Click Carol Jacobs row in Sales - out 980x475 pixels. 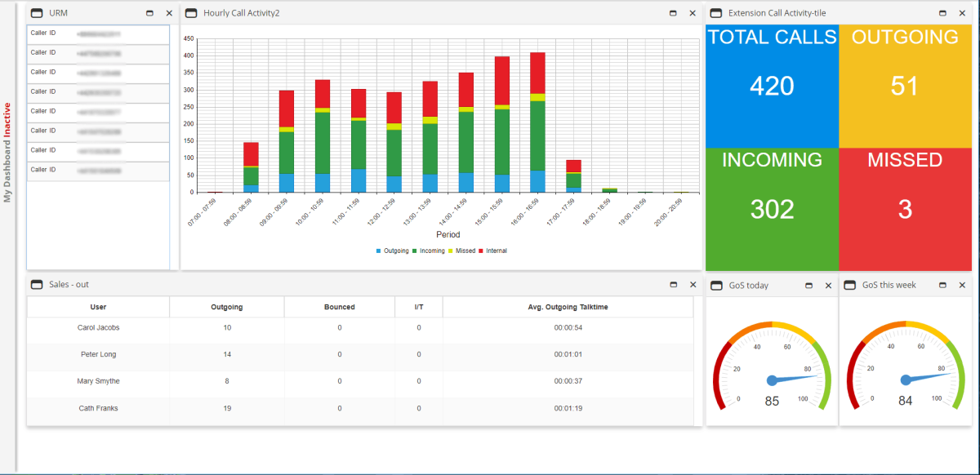point(98,327)
